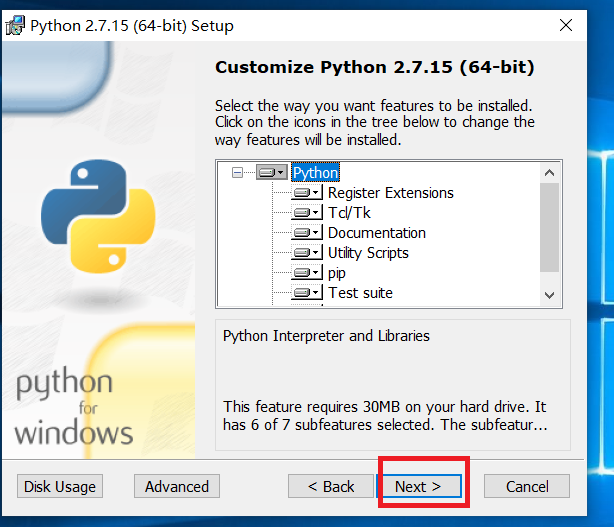The image size is (614, 527).
Task: Open the Tcl/Tk feature drive icon
Action: tap(307, 213)
